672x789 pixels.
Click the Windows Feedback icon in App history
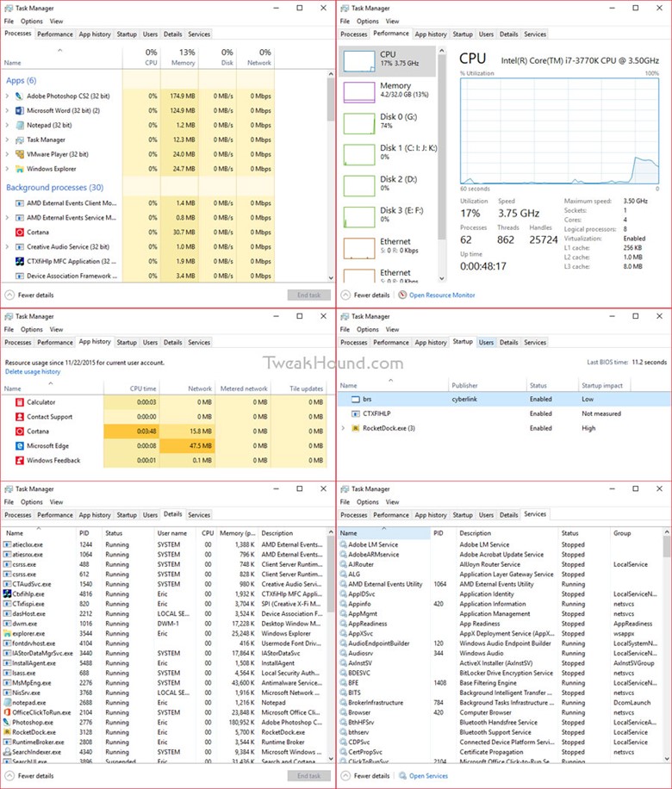[x=19, y=461]
